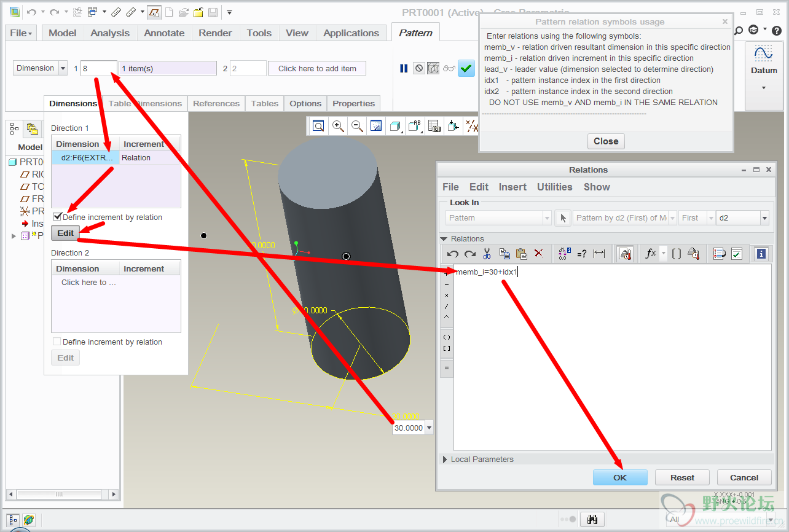Click Zoom In in the graphics toolbar
Image resolution: width=789 pixels, height=532 pixels.
(338, 127)
